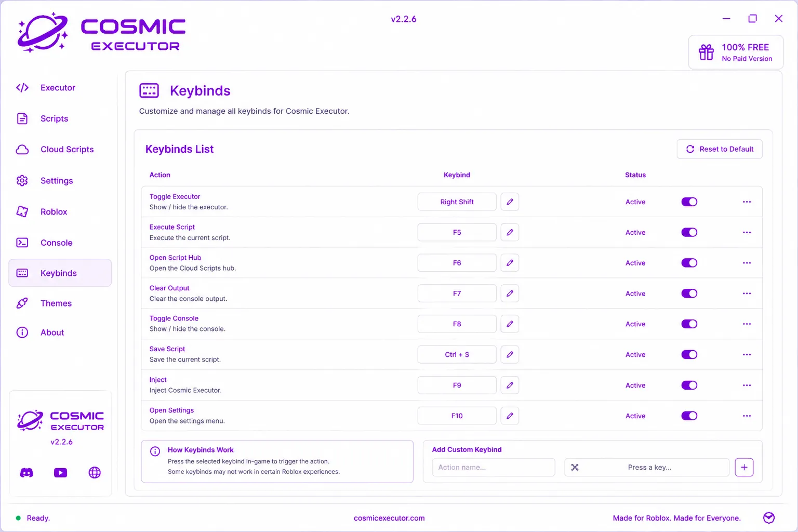Click the Active status text for Inject
This screenshot has height=532, width=798.
[635, 385]
